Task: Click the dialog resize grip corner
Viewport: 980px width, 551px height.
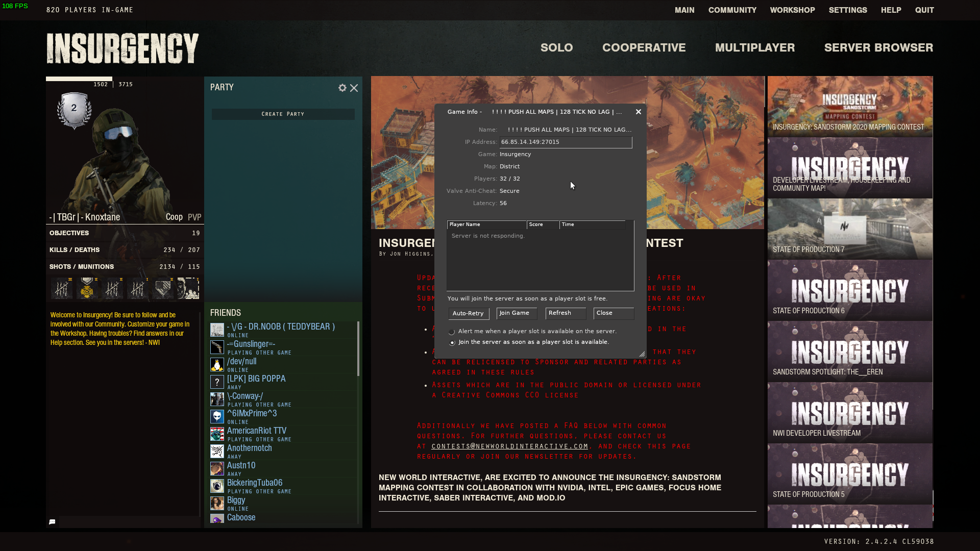Action: [x=642, y=354]
